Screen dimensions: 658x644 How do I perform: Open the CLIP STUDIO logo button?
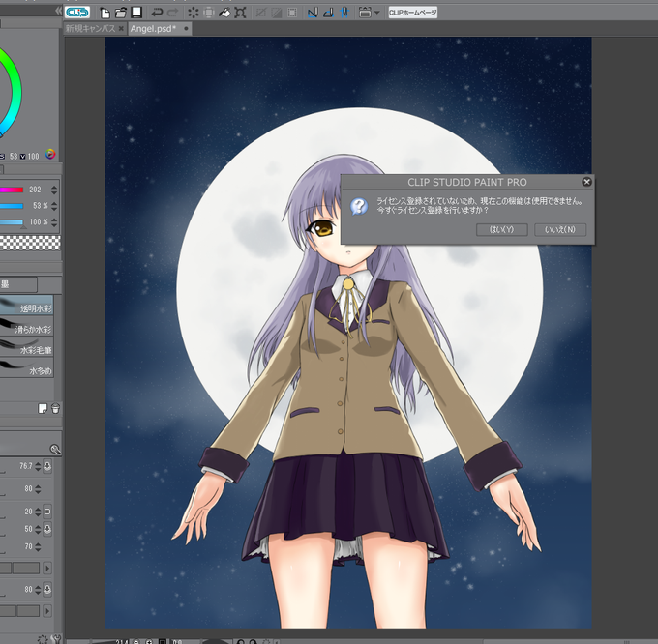[x=77, y=13]
